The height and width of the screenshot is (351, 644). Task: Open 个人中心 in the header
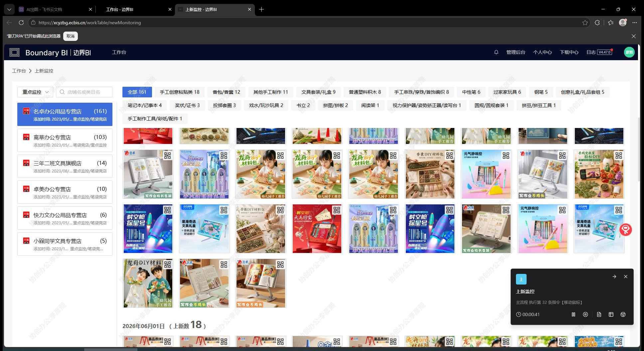click(x=543, y=52)
